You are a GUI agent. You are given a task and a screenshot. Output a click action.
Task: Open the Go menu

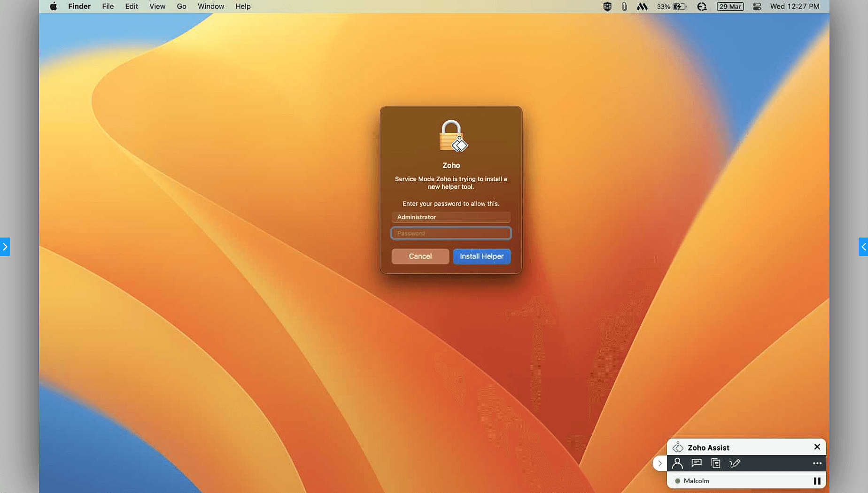point(181,6)
